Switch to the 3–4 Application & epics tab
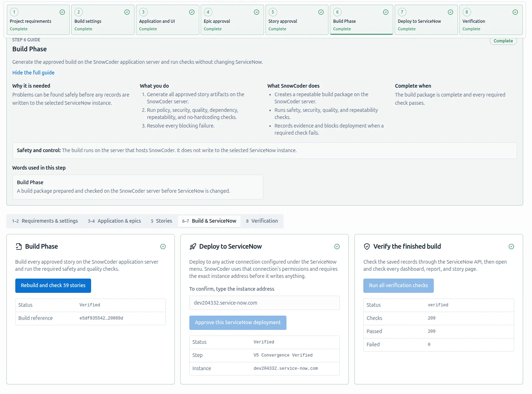Image resolution: width=532 pixels, height=394 pixels. point(114,221)
